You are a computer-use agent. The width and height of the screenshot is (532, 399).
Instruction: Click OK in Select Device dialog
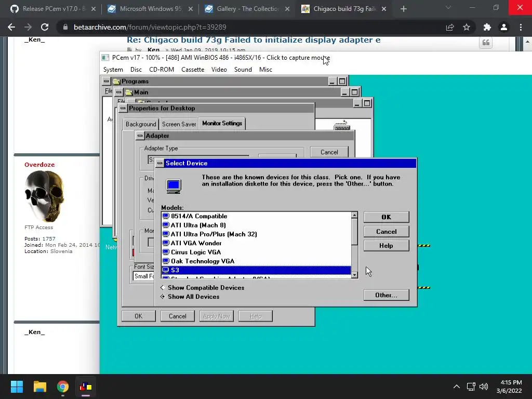[x=386, y=217]
